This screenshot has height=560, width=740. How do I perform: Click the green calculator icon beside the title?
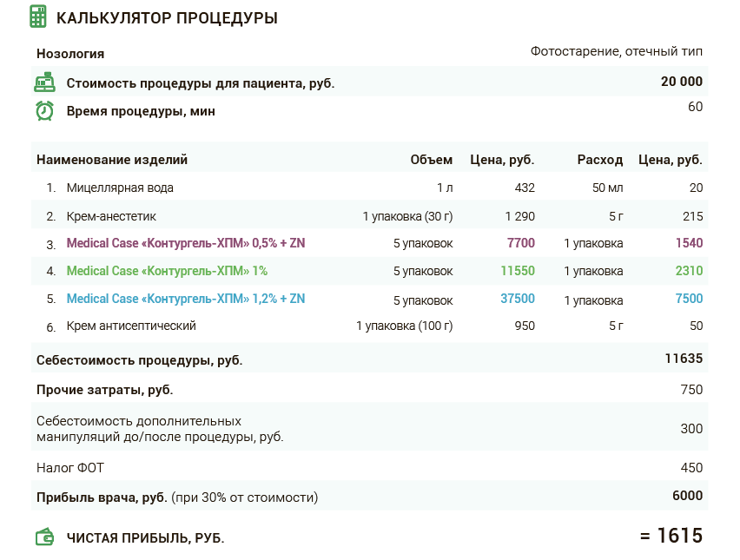click(x=37, y=16)
